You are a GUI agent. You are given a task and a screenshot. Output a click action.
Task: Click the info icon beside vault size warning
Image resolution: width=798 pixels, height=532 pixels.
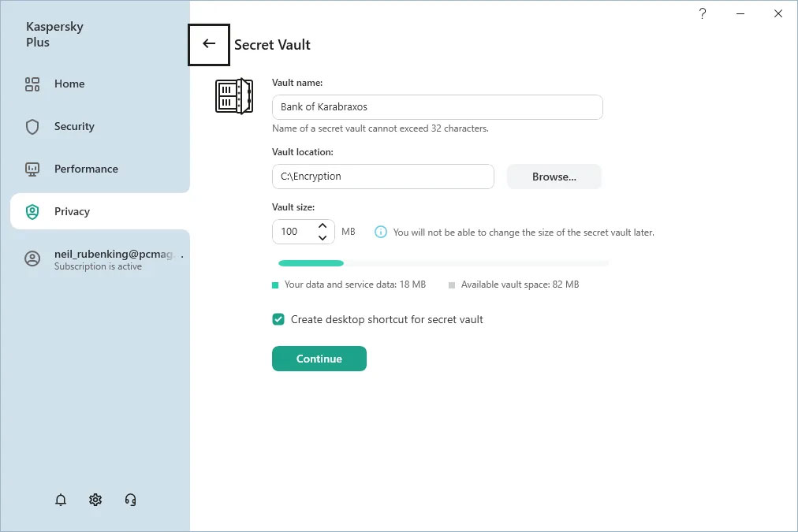pyautogui.click(x=381, y=232)
